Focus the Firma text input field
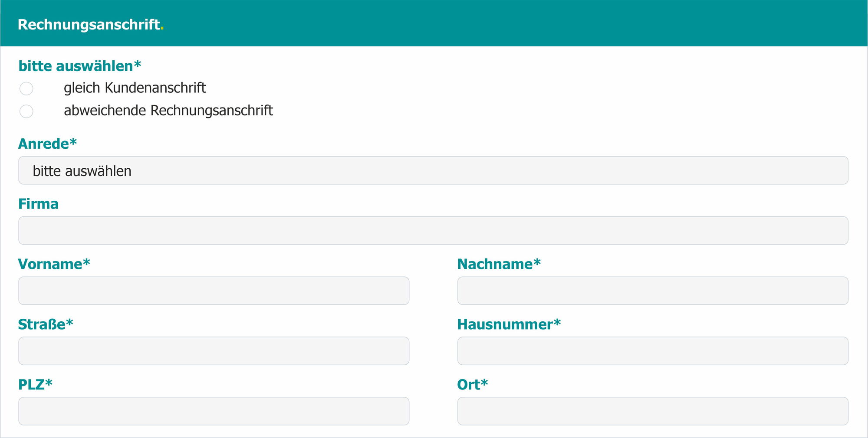 tap(433, 231)
